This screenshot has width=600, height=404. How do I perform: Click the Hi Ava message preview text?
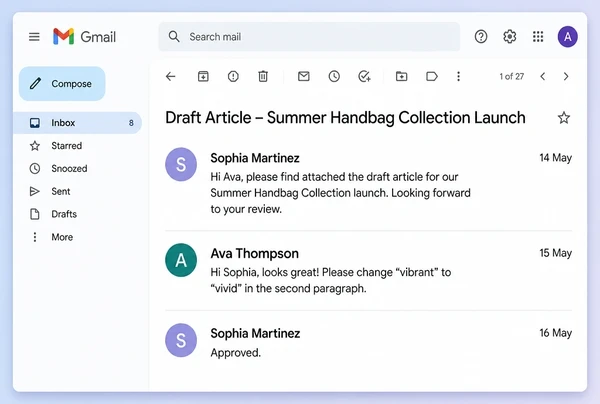click(341, 193)
